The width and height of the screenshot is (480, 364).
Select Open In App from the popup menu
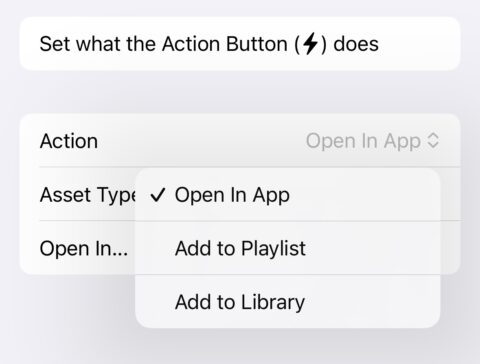[287, 195]
